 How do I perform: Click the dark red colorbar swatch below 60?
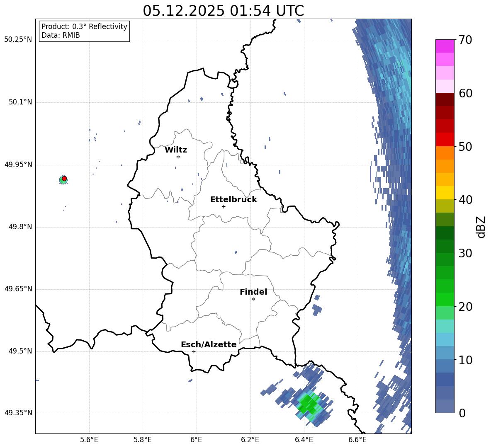445,99
